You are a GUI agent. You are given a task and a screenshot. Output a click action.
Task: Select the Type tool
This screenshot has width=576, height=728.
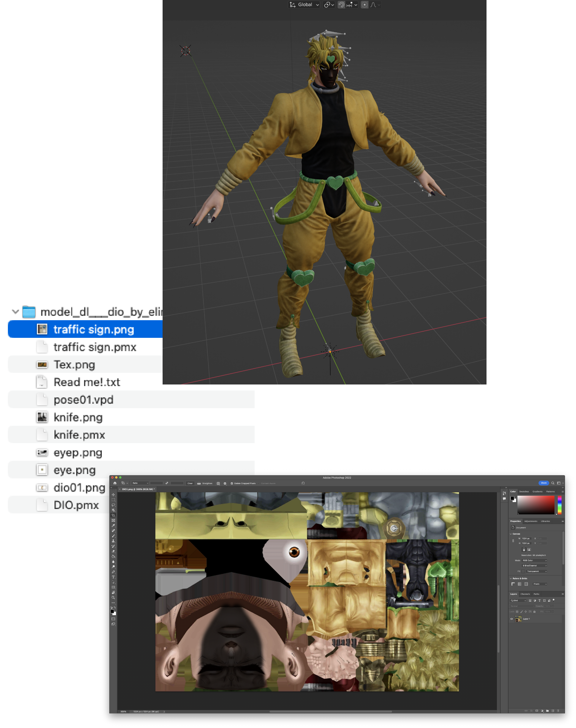[x=114, y=577]
